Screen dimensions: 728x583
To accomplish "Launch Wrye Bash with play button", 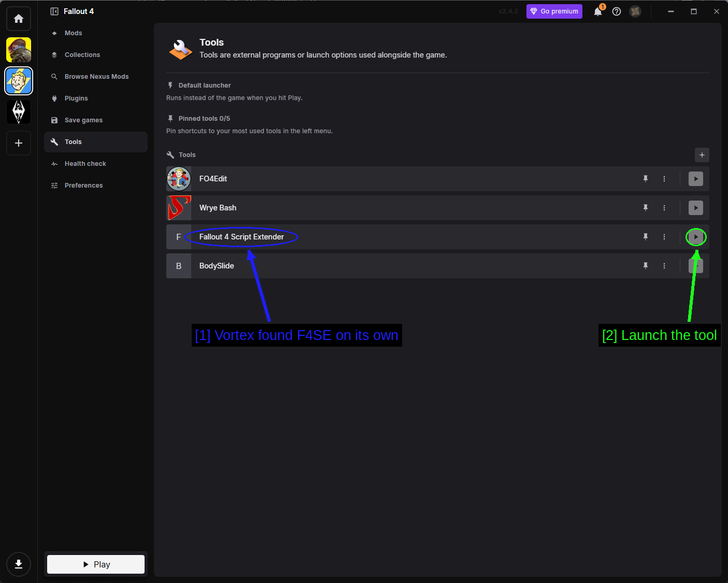I will 696,208.
